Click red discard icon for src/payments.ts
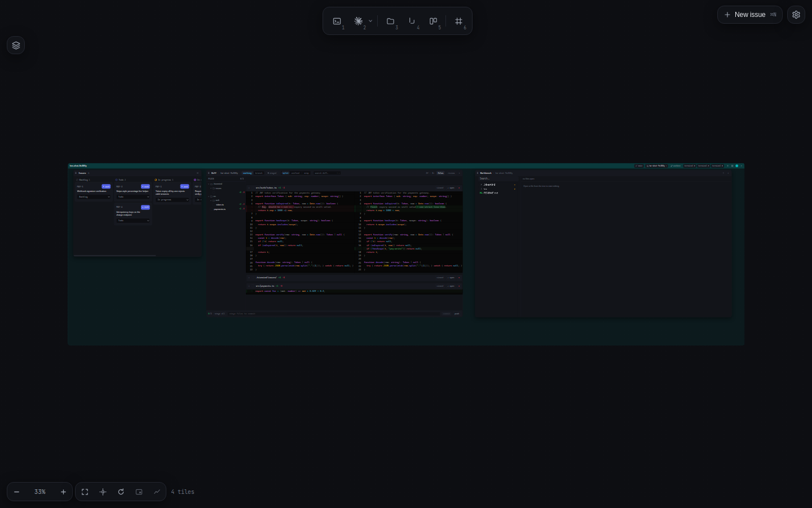 pyautogui.click(x=459, y=286)
